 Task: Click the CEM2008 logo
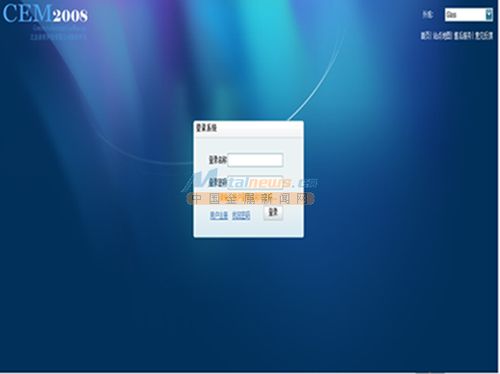(x=45, y=14)
